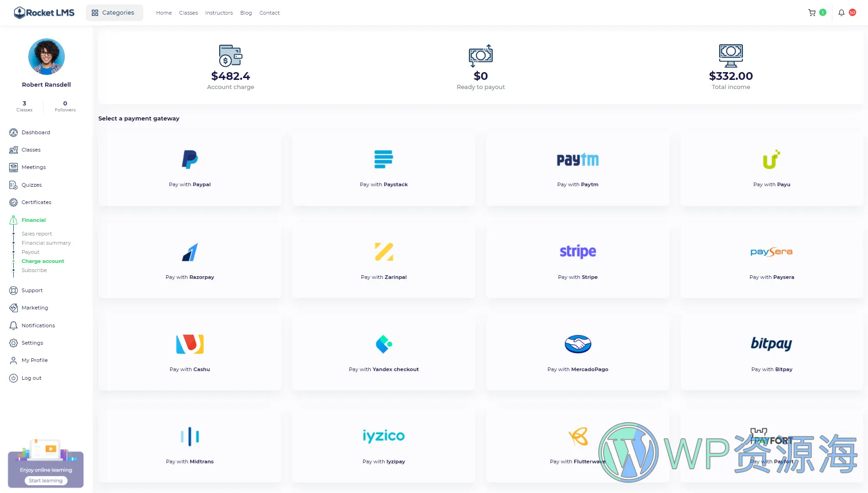Open the Contact menu item
This screenshot has width=868, height=493.
pos(269,13)
